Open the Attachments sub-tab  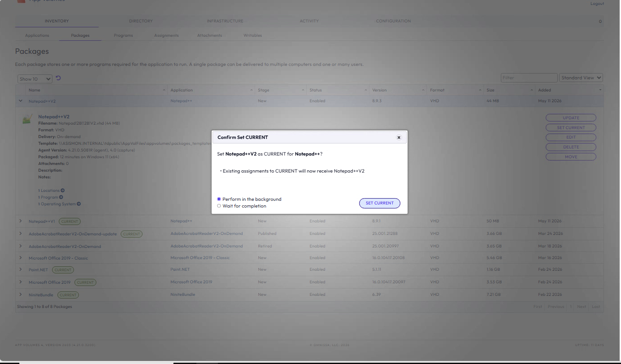click(x=209, y=35)
